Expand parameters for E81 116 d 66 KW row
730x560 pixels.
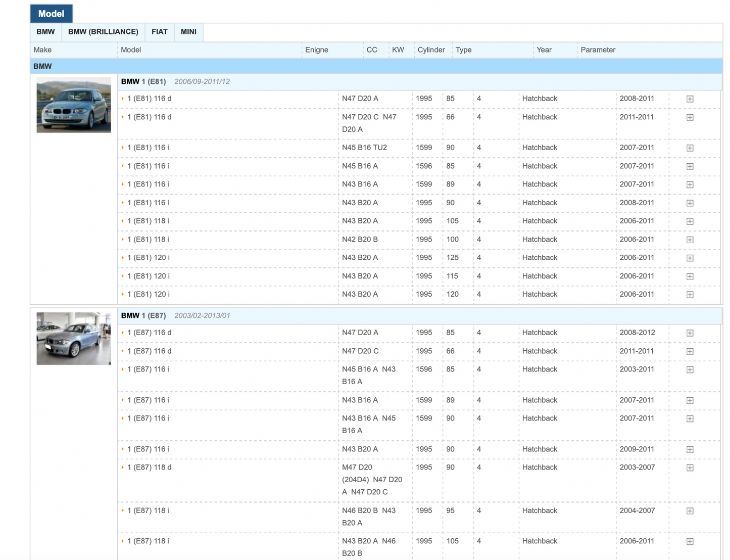[690, 117]
